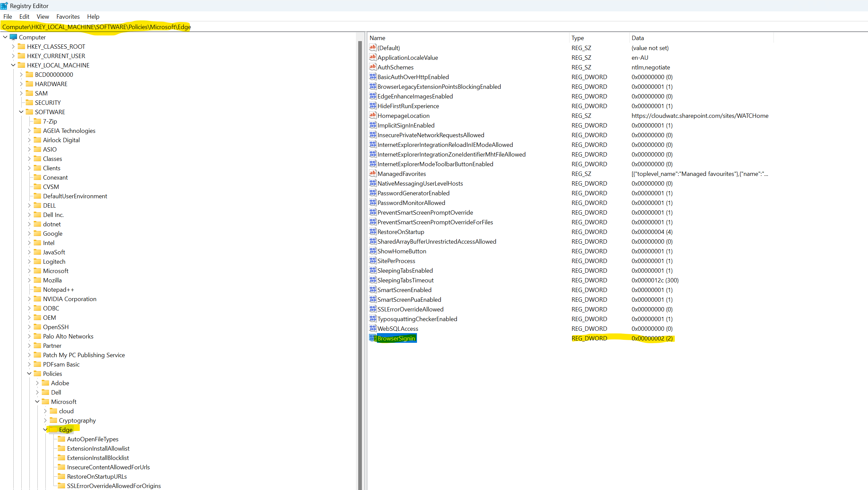Image resolution: width=868 pixels, height=490 pixels.
Task: Expand the HKEY_CURRENT_USER hive
Action: coord(13,56)
